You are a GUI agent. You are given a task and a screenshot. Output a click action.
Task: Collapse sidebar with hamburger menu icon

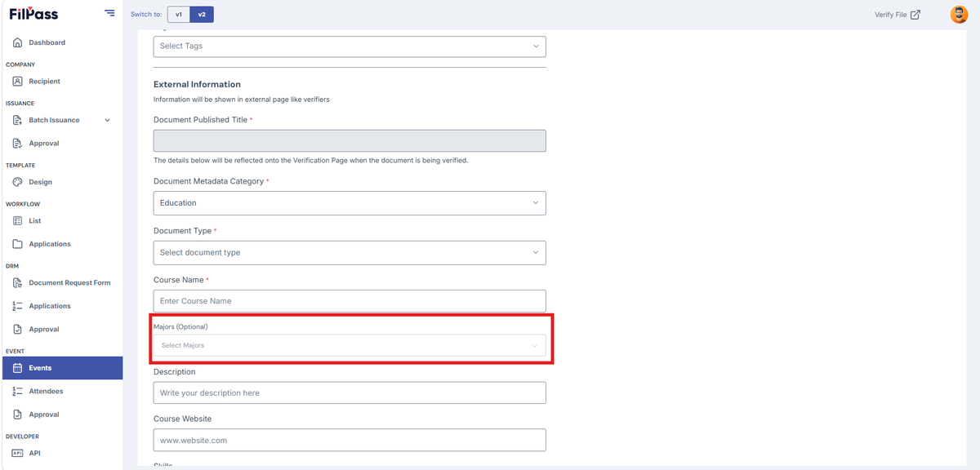(110, 13)
